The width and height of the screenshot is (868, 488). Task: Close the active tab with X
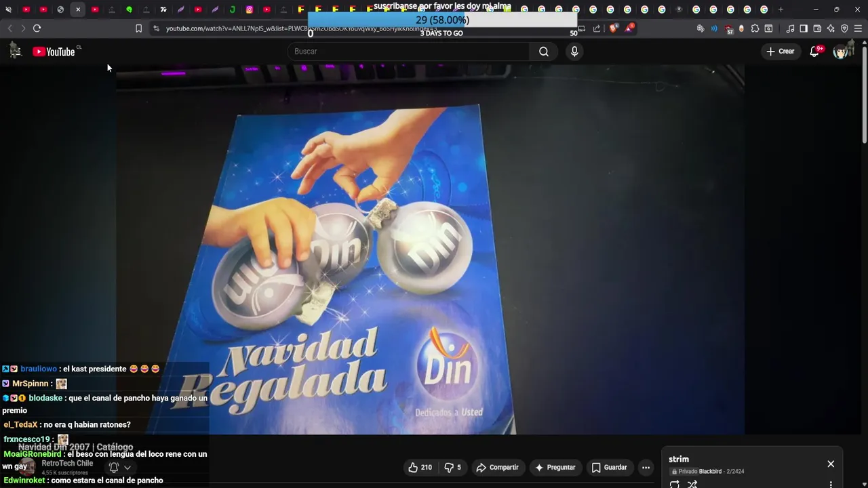click(x=78, y=9)
